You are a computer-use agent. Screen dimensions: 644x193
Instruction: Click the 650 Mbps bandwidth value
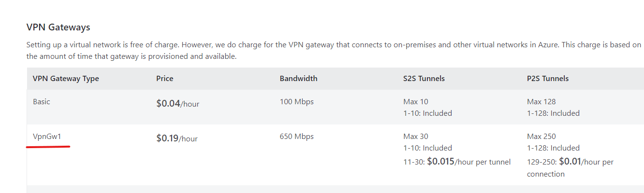coord(296,137)
